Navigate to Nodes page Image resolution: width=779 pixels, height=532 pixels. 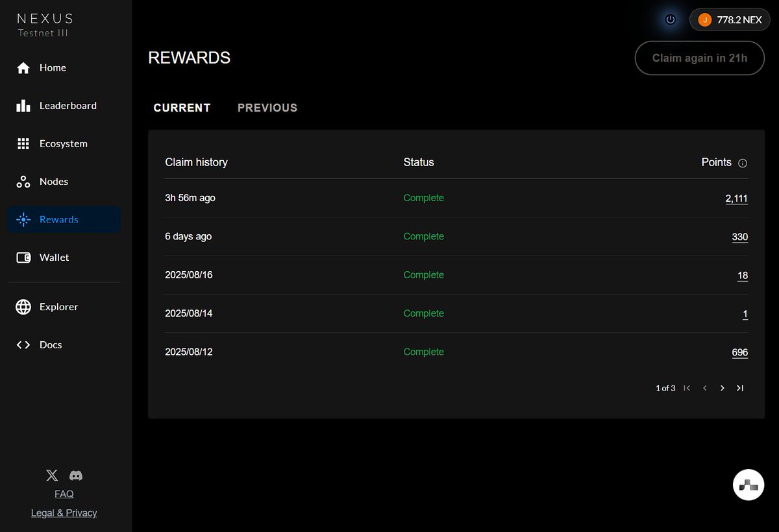coord(64,182)
